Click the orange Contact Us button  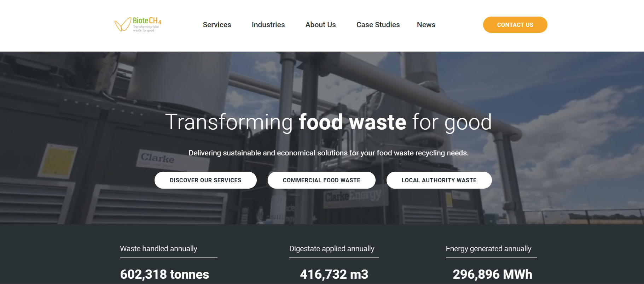coord(515,25)
